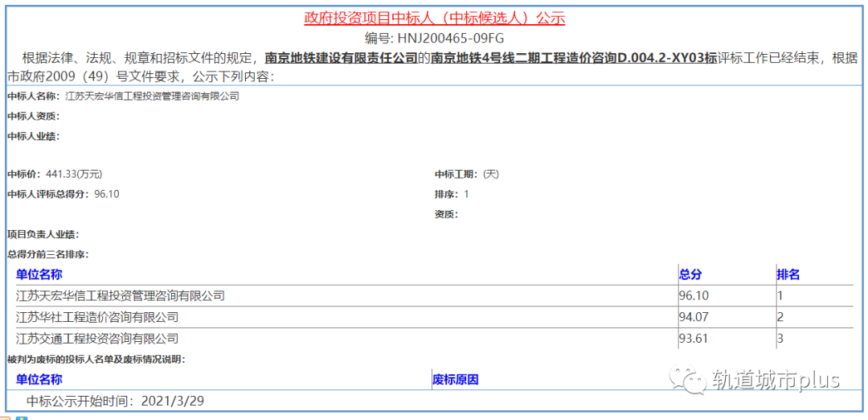Click the 中标人业绩 label
The height and width of the screenshot is (420, 868).
pos(35,136)
